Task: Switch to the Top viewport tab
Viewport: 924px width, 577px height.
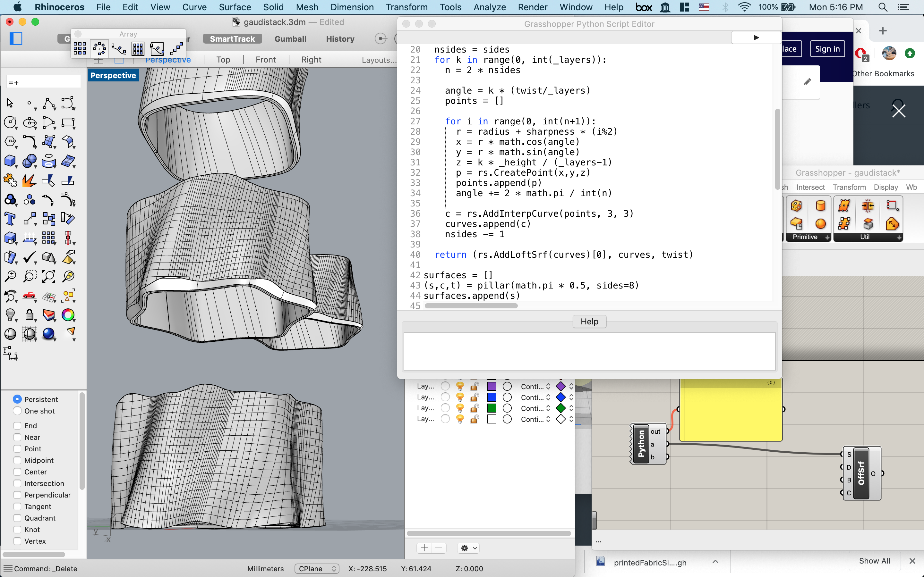Action: 223,60
